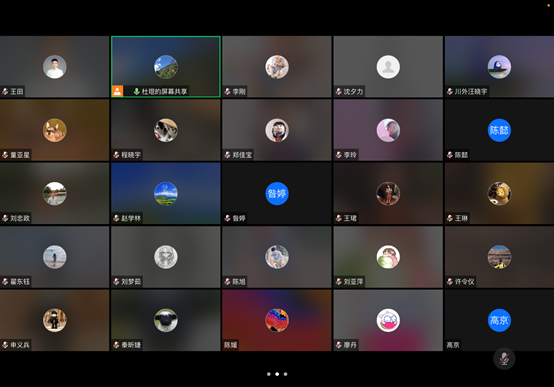This screenshot has width=554, height=387.
Task: Select 廖丹's pink cartoon avatar
Action: pos(388,320)
